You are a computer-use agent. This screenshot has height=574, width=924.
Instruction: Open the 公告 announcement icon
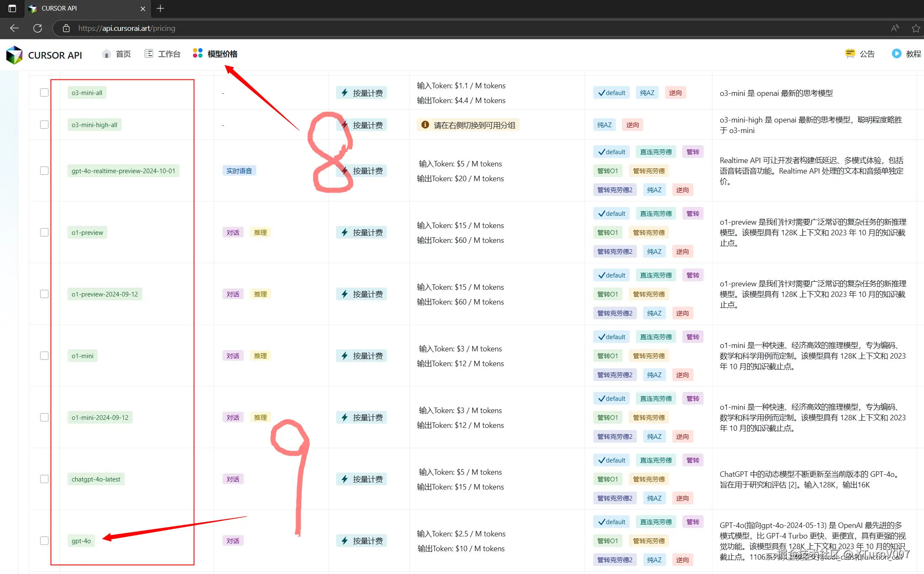point(850,54)
